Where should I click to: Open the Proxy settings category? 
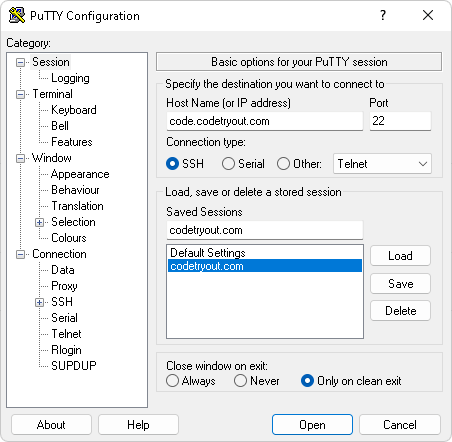coord(64,286)
